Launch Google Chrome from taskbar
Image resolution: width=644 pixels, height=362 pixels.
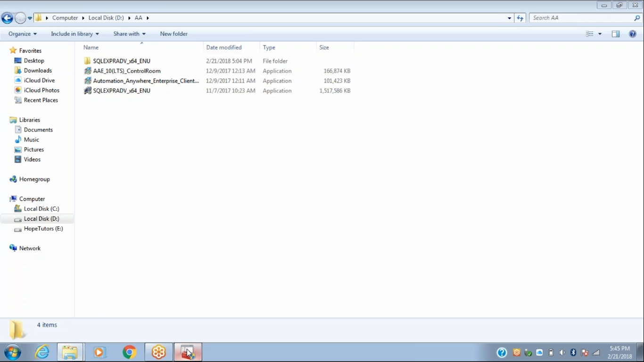click(x=129, y=352)
